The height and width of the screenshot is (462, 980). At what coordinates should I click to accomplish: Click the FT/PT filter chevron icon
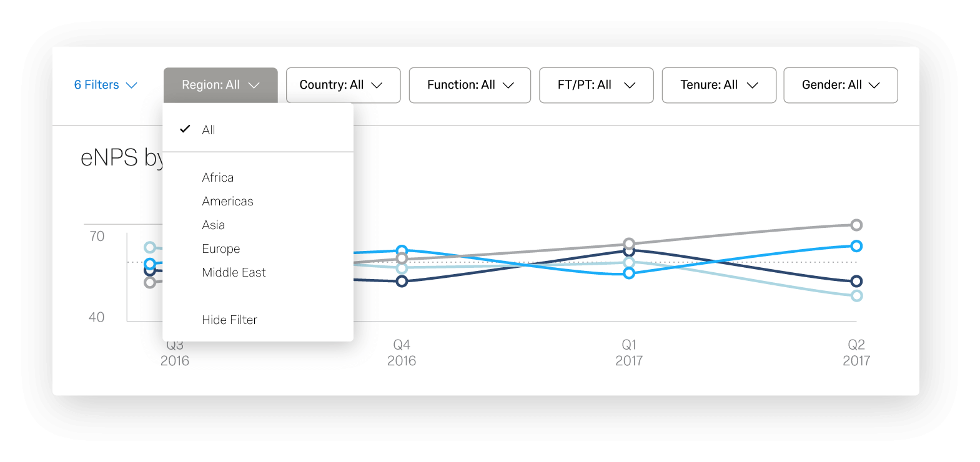630,86
